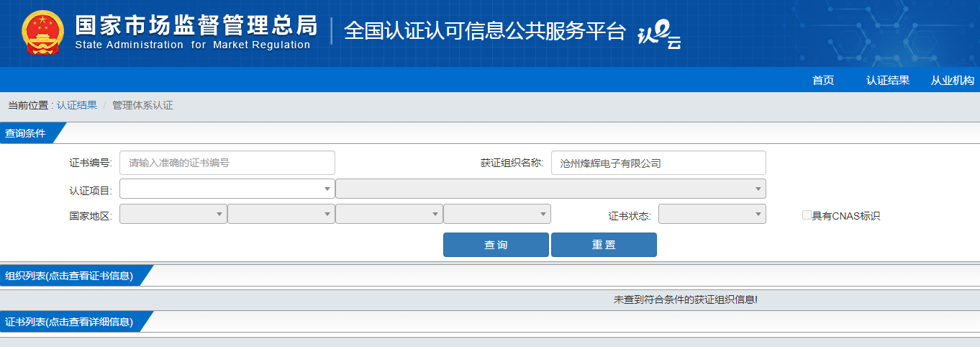The width and height of the screenshot is (980, 347).
Task: Follow the 认证结果 breadcrumb link
Action: [77, 105]
